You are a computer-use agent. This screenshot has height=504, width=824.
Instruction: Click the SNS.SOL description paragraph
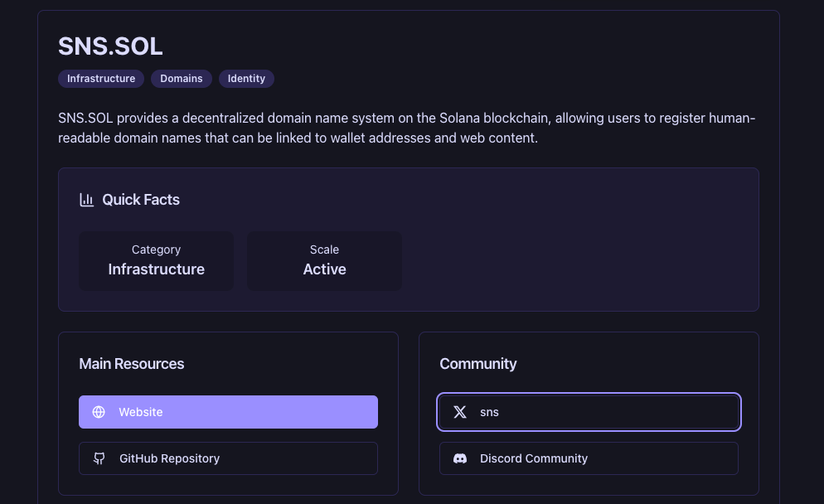pos(406,128)
